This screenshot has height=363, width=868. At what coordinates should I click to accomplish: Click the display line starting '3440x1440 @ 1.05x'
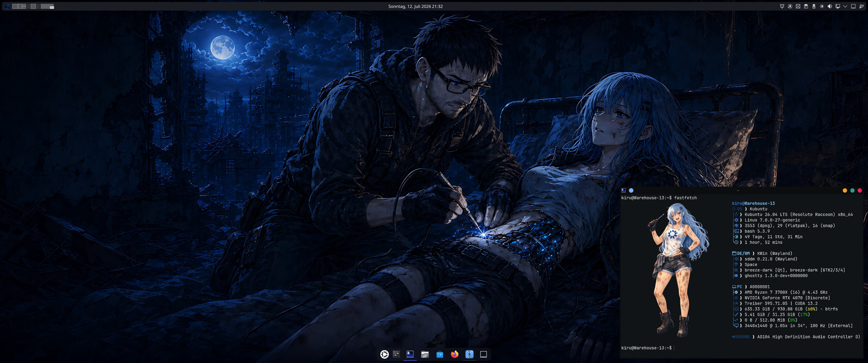tap(799, 325)
